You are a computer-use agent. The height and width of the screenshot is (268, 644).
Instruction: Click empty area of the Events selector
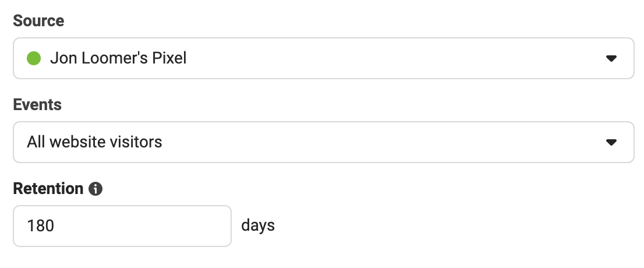click(382, 142)
